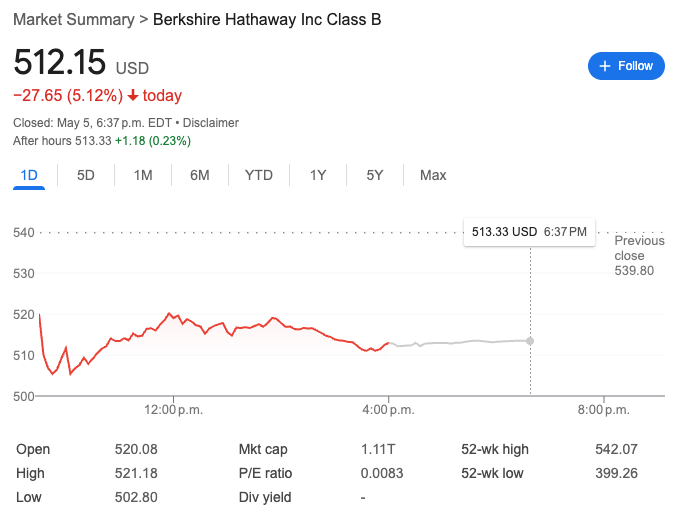Click the 530 y-axis label
Viewport: 688px width, 522px height.
pyautogui.click(x=24, y=274)
